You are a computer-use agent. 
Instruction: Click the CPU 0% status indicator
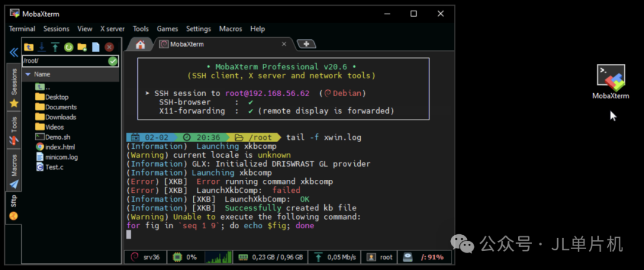click(185, 257)
